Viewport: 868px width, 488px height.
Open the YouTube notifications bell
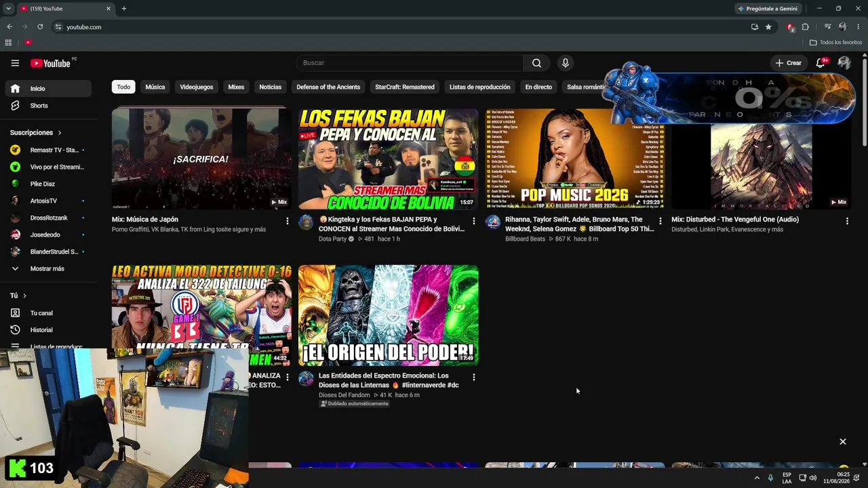[821, 63]
